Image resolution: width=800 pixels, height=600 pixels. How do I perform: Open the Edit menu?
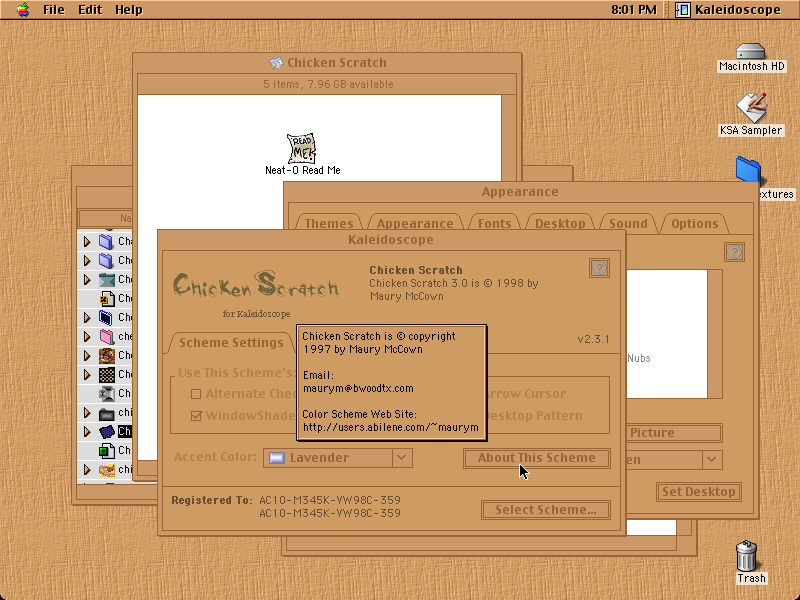point(90,10)
